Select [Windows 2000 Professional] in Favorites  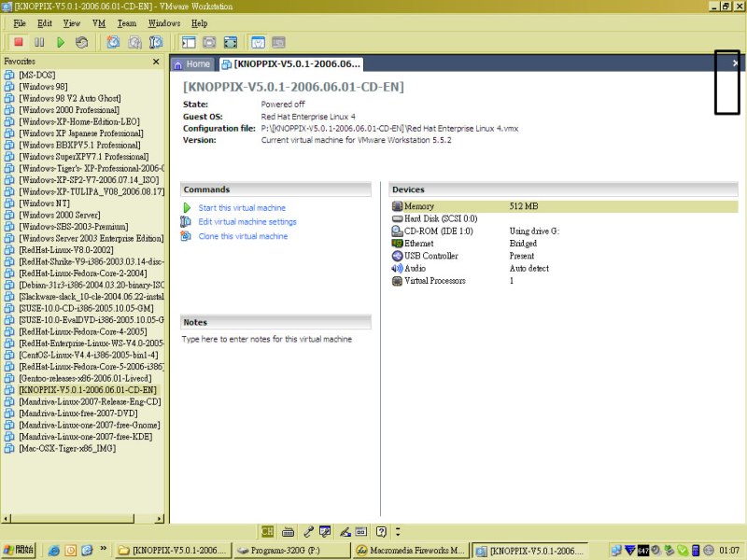(69, 109)
